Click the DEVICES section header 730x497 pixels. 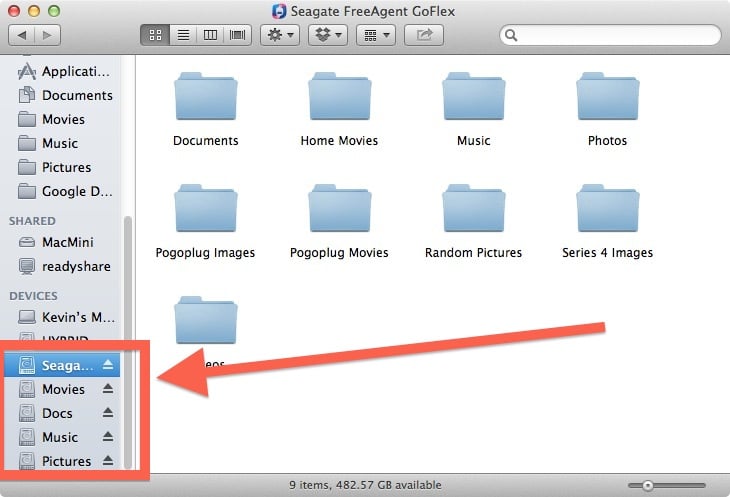[x=33, y=296]
